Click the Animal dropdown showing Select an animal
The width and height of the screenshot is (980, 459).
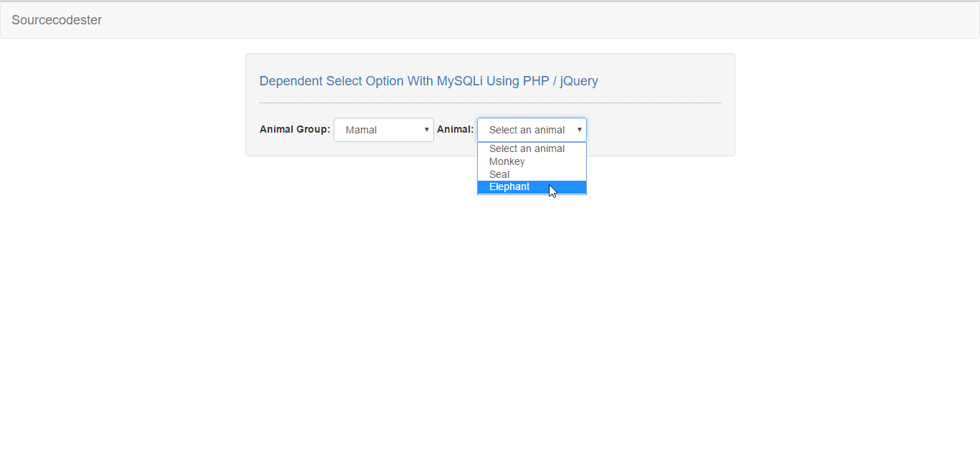[x=532, y=130]
